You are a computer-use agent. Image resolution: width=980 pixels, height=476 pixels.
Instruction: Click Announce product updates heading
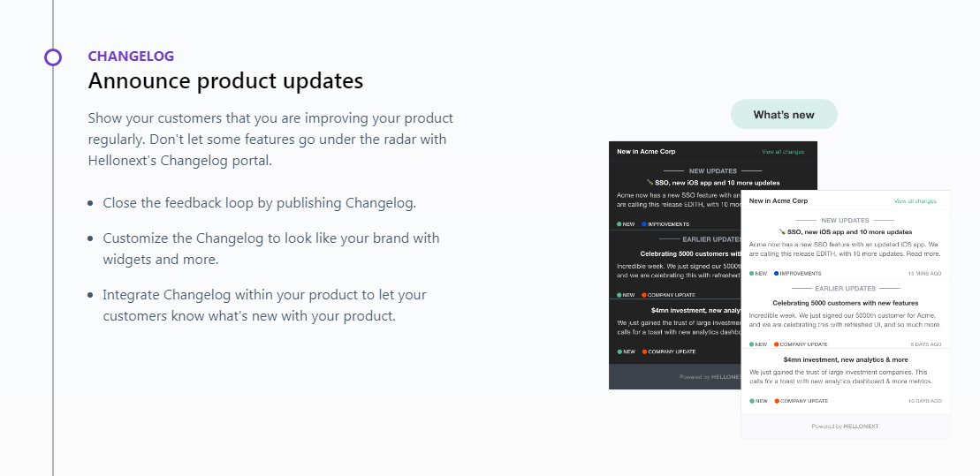pos(225,81)
